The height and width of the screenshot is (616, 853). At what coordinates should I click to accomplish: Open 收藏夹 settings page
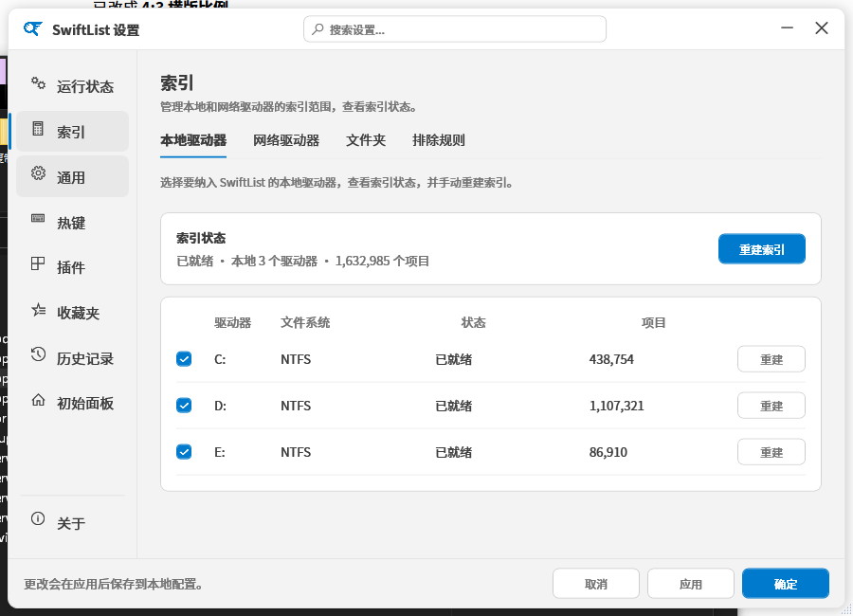coord(72,313)
